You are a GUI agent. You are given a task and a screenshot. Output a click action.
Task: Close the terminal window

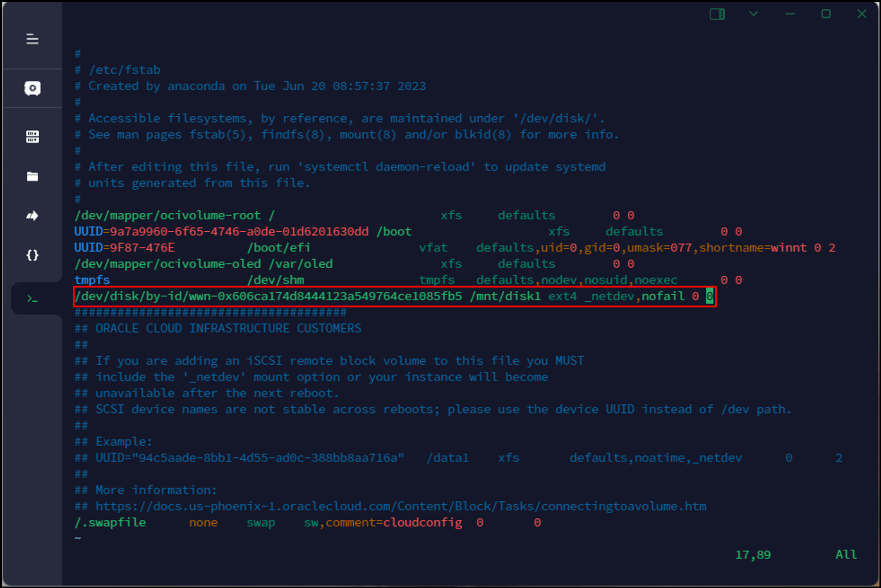pos(862,14)
